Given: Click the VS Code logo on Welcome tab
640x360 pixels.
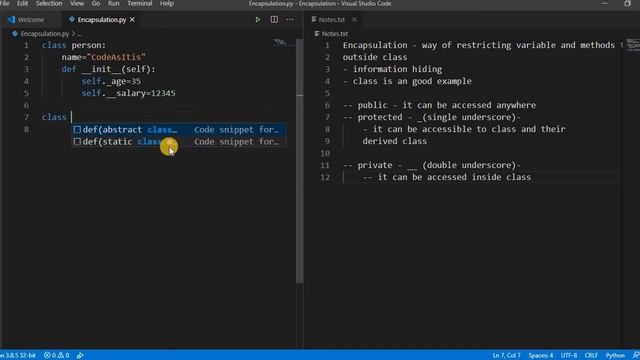Looking at the screenshot, I should [11, 19].
